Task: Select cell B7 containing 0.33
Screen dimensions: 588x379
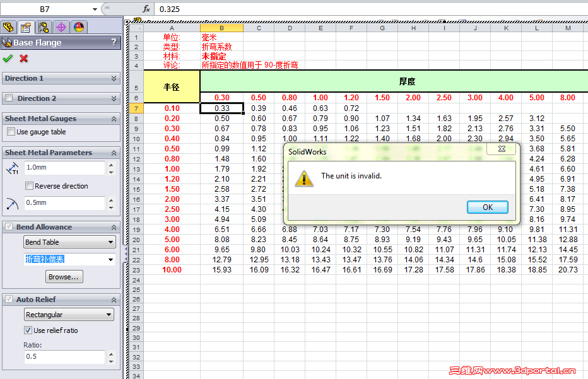Action: point(221,108)
